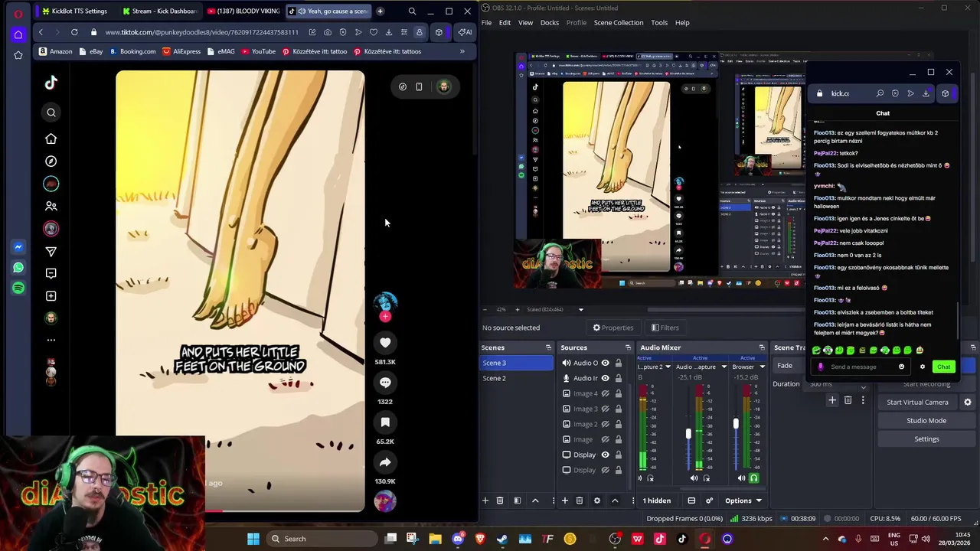Image resolution: width=980 pixels, height=551 pixels.
Task: Adjust the Browser channel volume fader
Action: (736, 423)
